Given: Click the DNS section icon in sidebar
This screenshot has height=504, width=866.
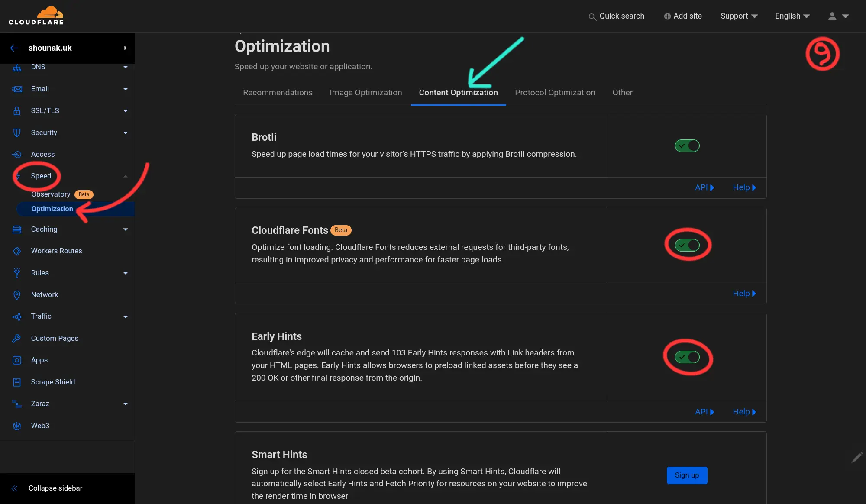Looking at the screenshot, I should 17,67.
